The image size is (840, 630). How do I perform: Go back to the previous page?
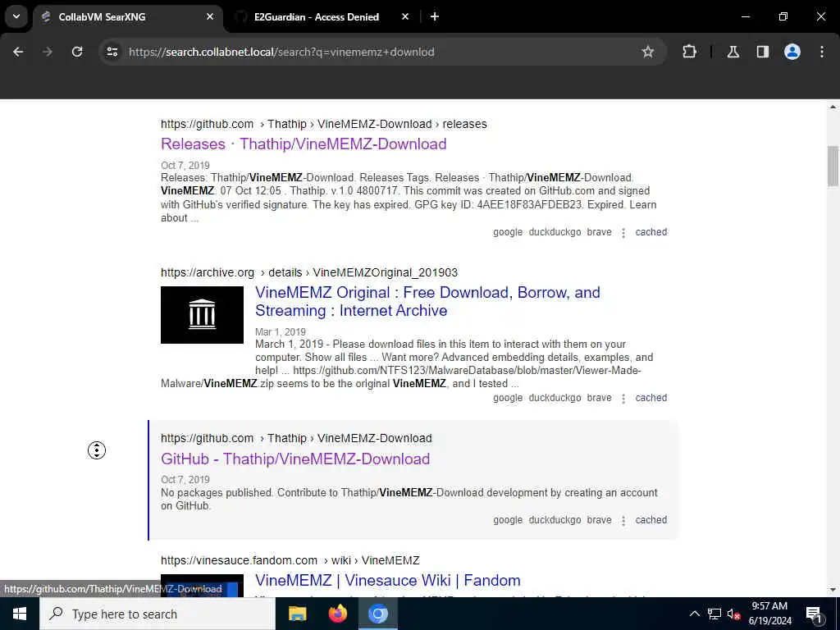click(x=18, y=52)
